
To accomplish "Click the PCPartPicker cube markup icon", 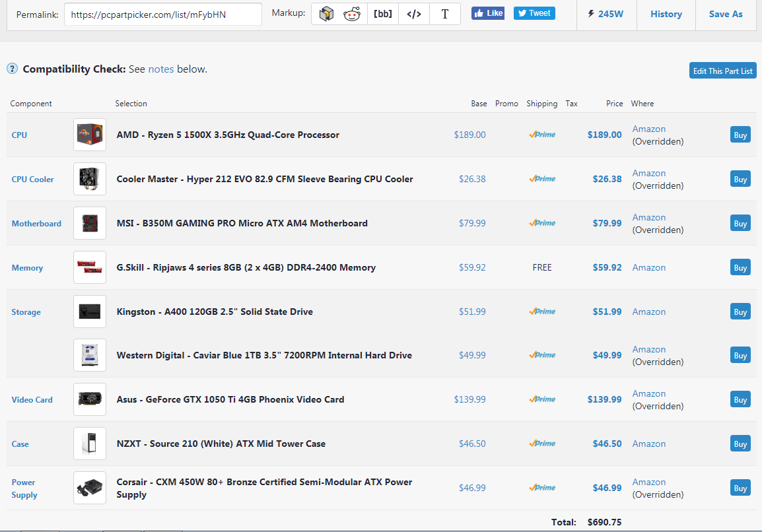I will coord(326,13).
